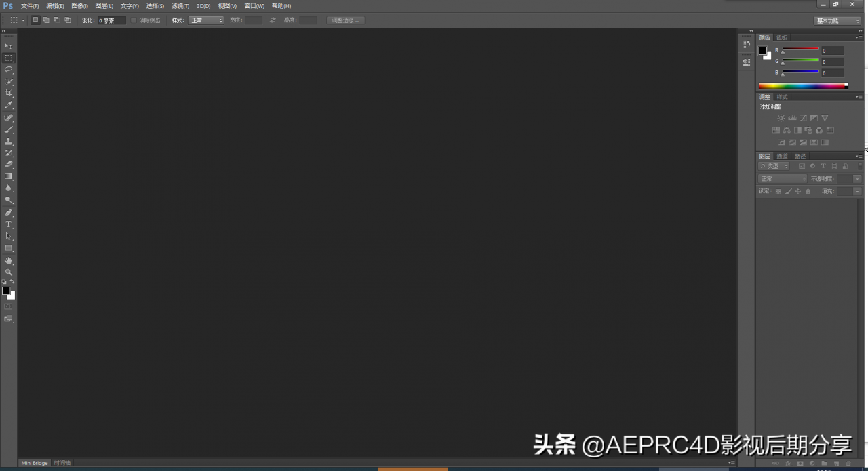Image resolution: width=868 pixels, height=471 pixels.
Task: Add Levels adjustment
Action: click(792, 118)
